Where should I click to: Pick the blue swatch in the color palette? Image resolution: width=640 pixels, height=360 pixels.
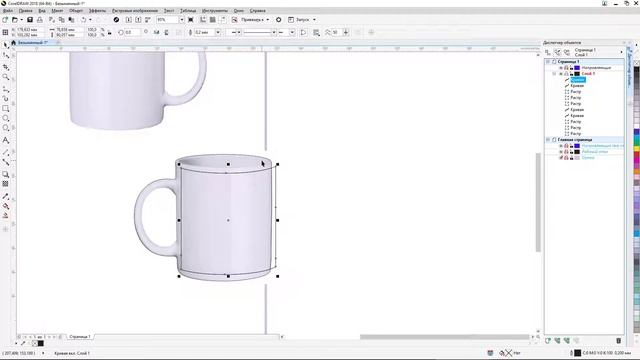[x=636, y=132]
